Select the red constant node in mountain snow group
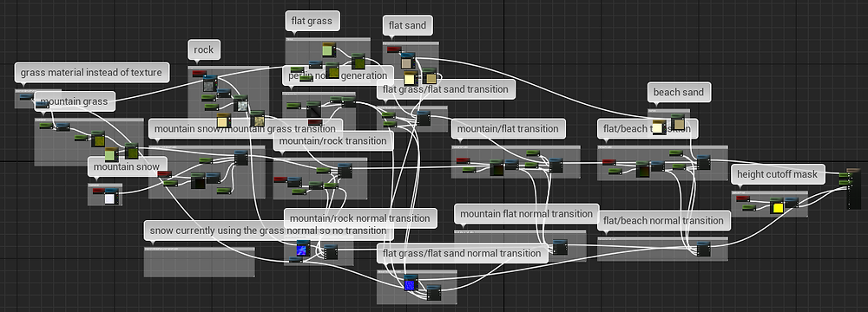This screenshot has height=312, width=868. [x=99, y=191]
